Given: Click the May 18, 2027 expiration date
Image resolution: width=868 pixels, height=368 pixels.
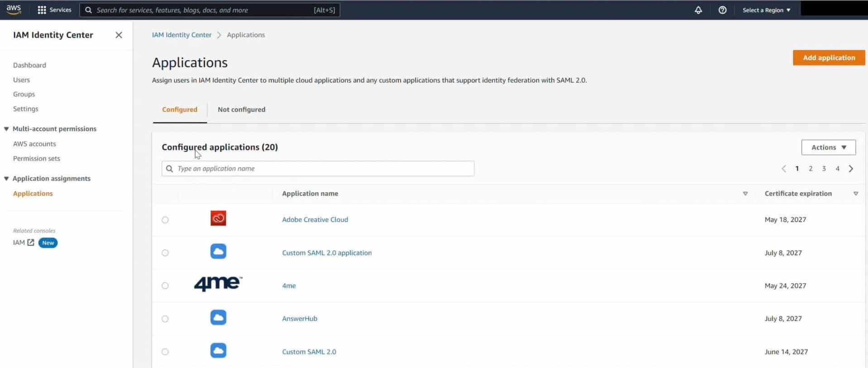Looking at the screenshot, I should tap(786, 219).
